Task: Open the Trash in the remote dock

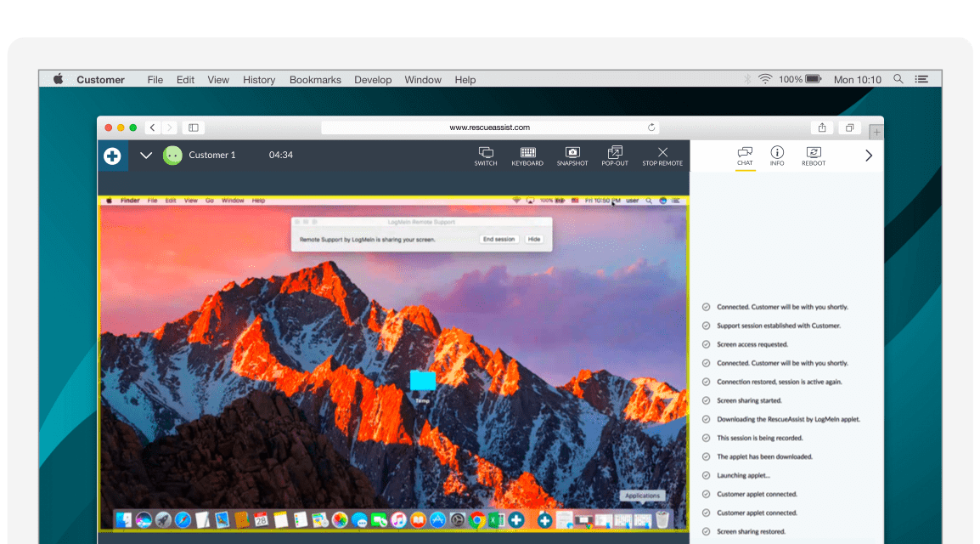Action: tap(662, 519)
